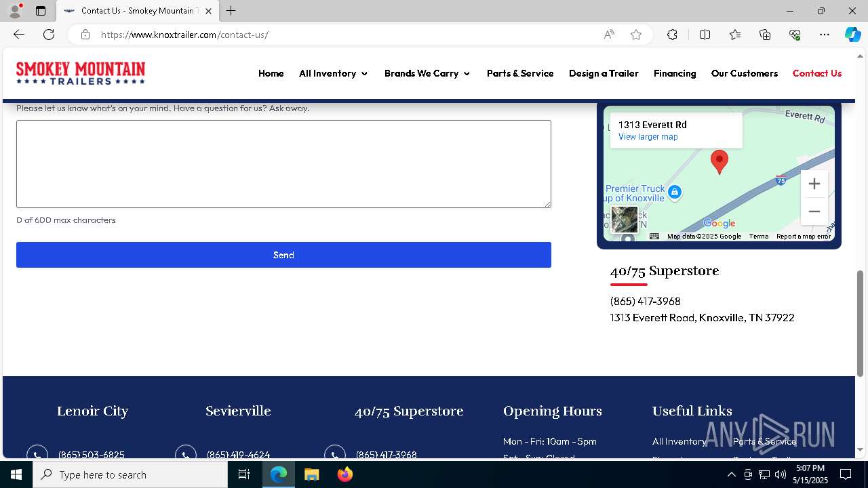
Task: Click the page vertical scrollbar thumb
Action: pos(860,323)
